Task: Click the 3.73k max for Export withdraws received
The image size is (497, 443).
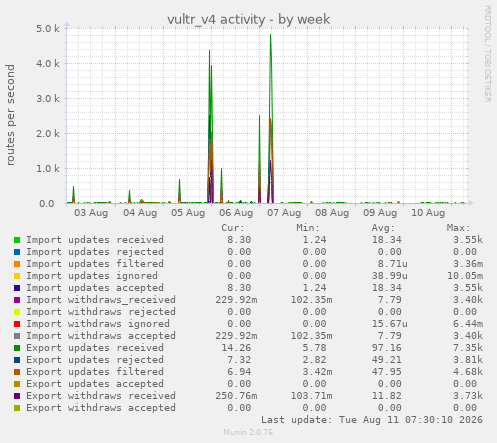Action: point(468,396)
